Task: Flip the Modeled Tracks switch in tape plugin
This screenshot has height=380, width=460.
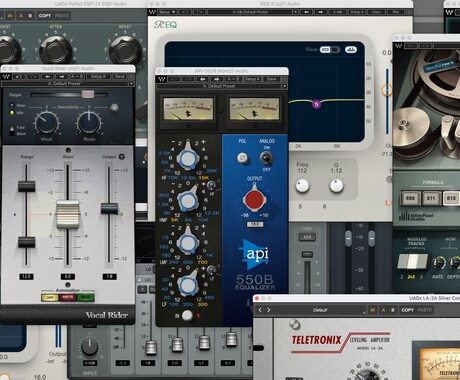Action: click(x=413, y=262)
